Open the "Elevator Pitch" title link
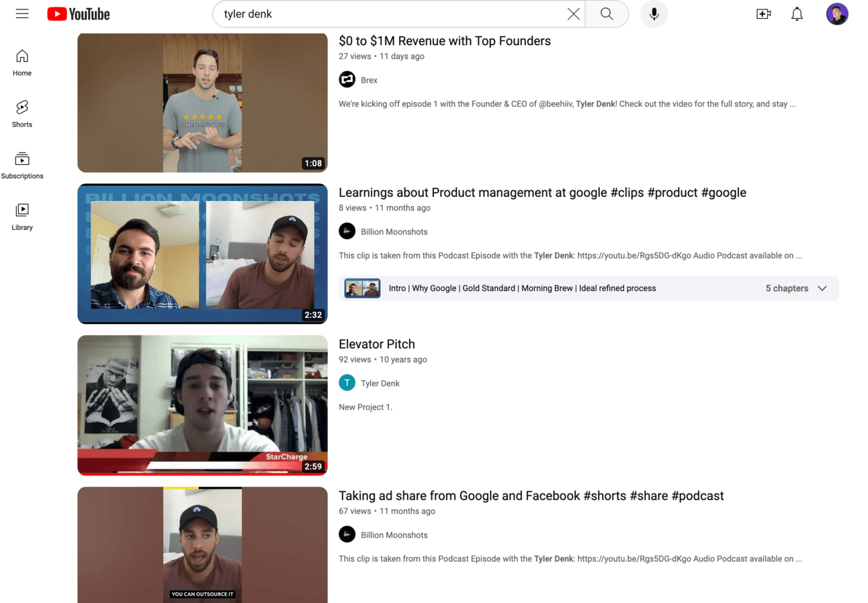The image size is (868, 603). pos(377,344)
